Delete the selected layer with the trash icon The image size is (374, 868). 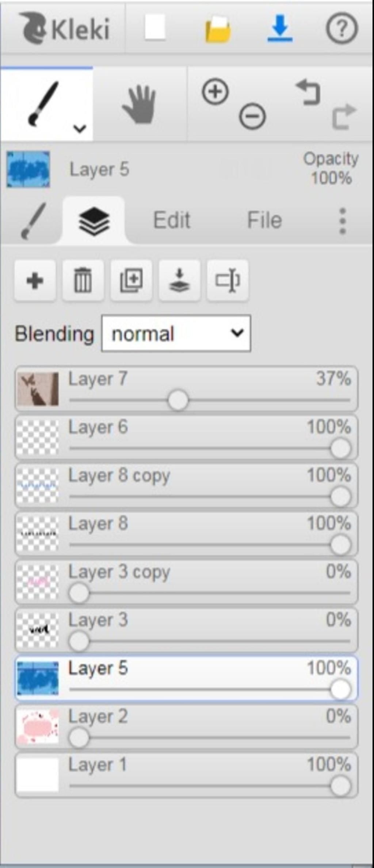(83, 281)
